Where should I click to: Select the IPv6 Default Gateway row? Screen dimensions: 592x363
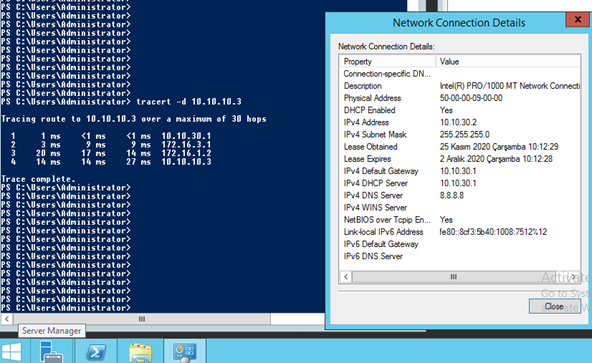(x=460, y=244)
